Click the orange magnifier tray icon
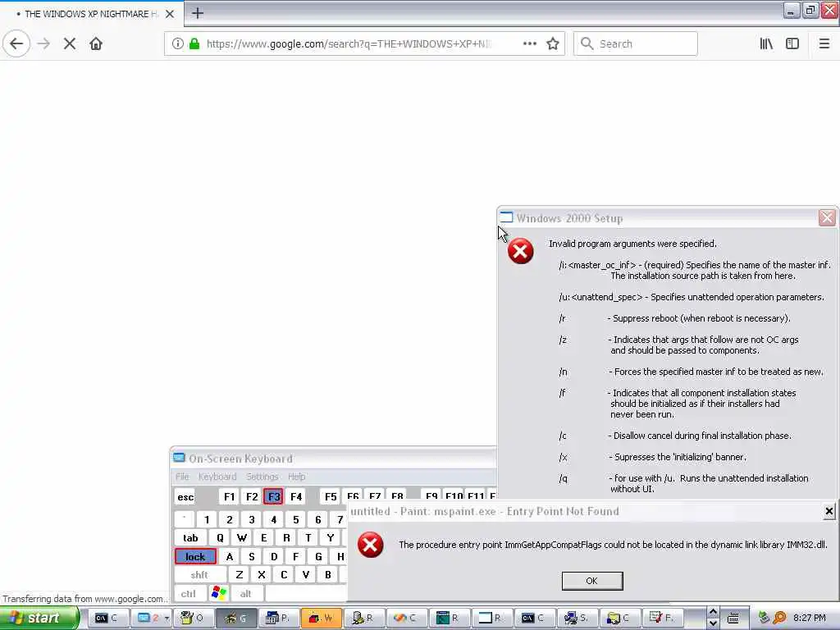 pyautogui.click(x=779, y=618)
